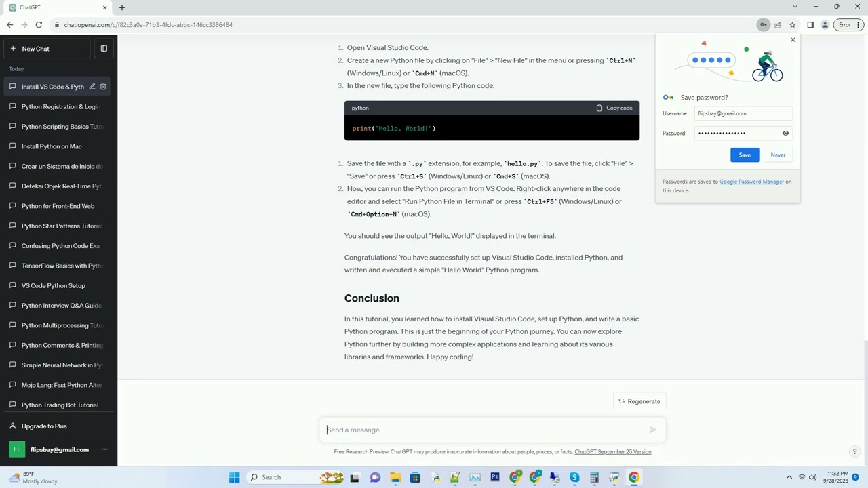Screen dimensions: 868x488
Task: Open 'Mojo Lang: Fast Python' chat
Action: (x=56, y=385)
